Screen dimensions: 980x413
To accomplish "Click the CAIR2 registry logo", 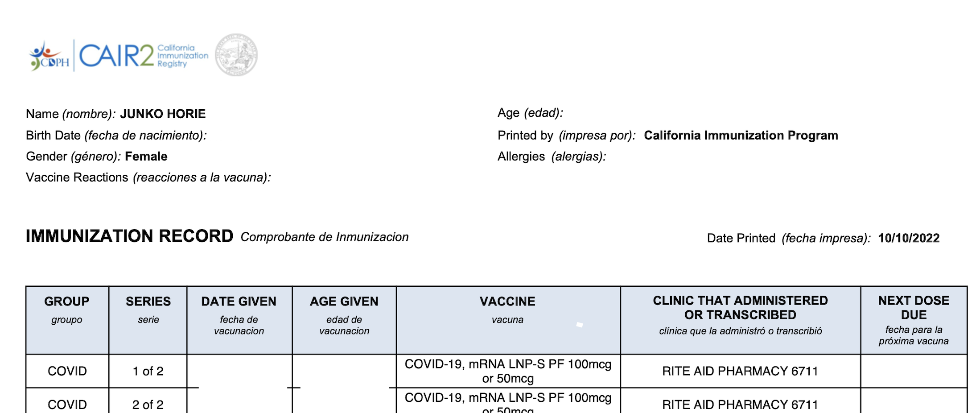I will 143,56.
